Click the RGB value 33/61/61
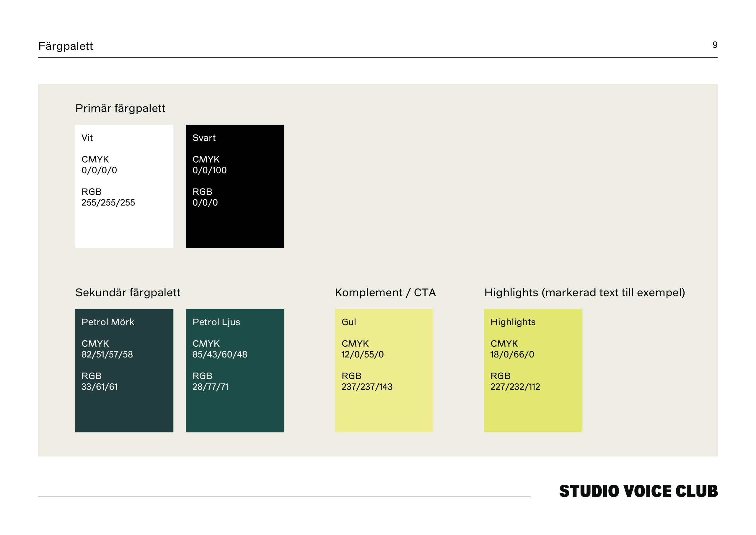Screen dimensions: 756x535 [100, 387]
